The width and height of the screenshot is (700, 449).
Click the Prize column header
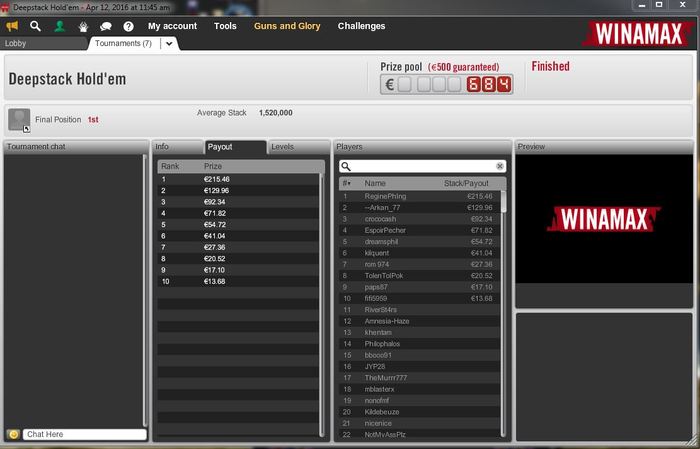tap(212, 166)
